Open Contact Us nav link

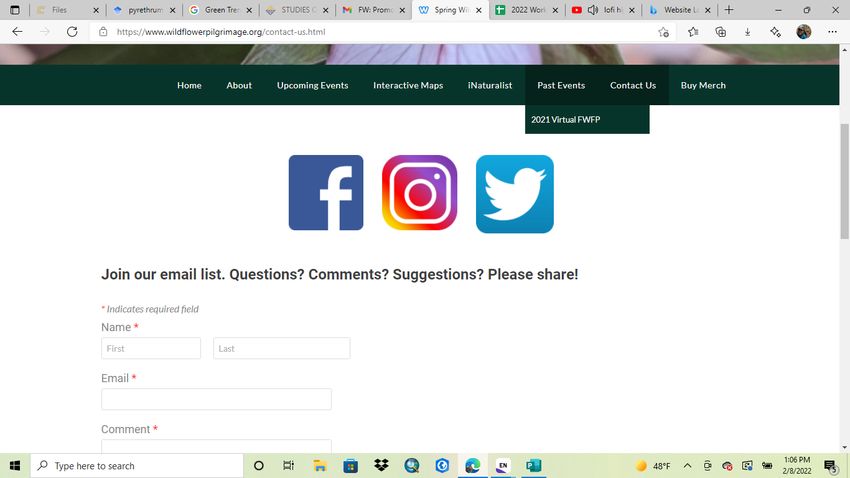tap(633, 85)
